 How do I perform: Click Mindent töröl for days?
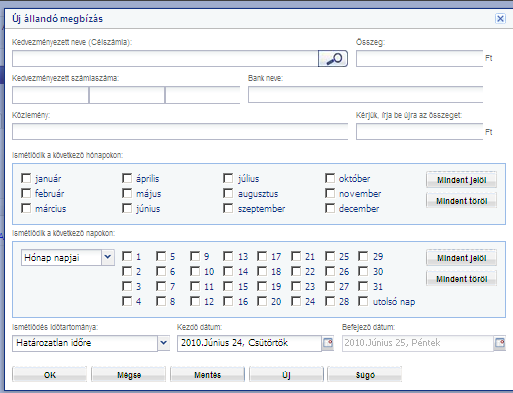tap(461, 279)
